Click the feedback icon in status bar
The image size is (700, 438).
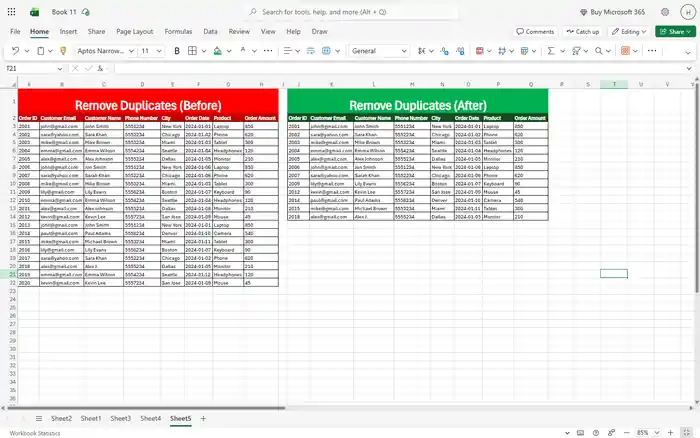tap(611, 433)
